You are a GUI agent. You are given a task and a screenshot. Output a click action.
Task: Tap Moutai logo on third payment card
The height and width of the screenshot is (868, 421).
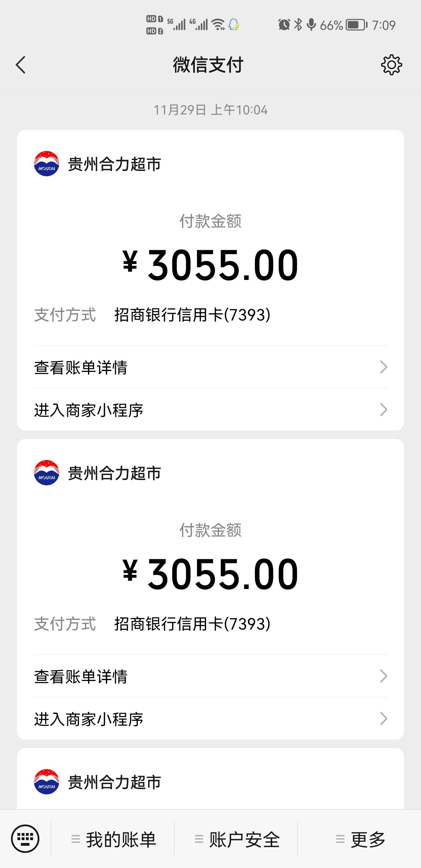[x=46, y=782]
